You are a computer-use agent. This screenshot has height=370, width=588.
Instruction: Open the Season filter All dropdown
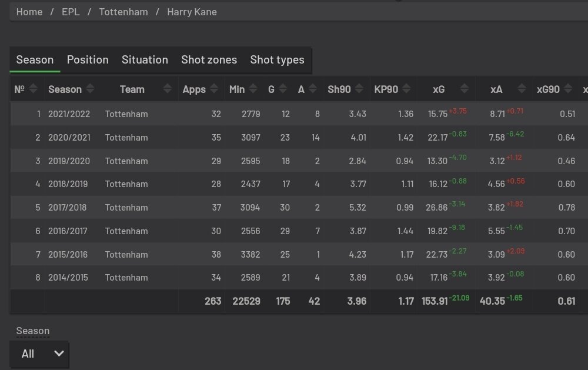tap(39, 354)
